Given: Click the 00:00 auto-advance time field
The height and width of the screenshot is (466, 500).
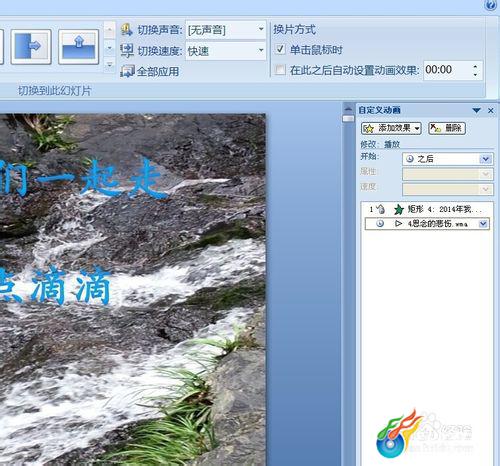Looking at the screenshot, I should (x=447, y=70).
